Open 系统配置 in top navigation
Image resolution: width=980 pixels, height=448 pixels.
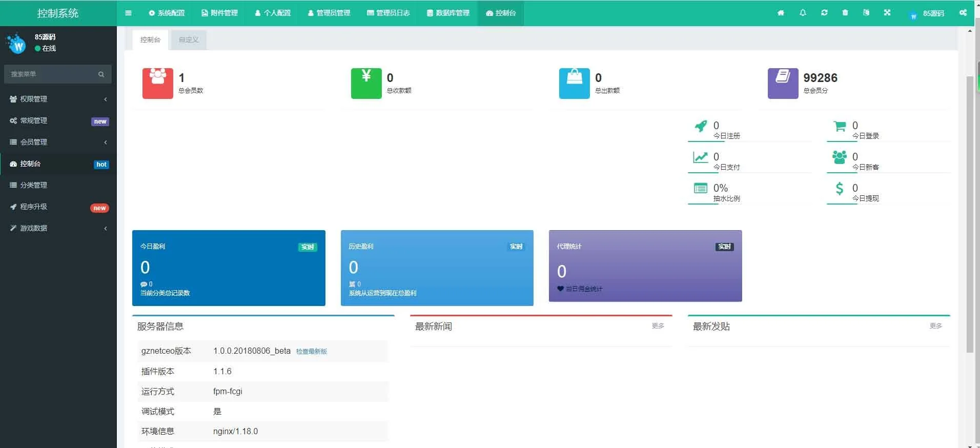point(167,13)
